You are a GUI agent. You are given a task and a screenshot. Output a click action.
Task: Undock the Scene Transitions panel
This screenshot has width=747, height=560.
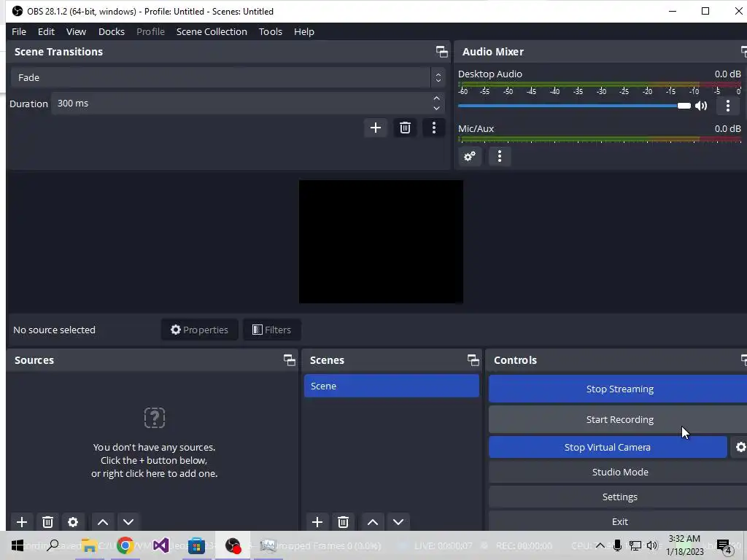tap(441, 52)
